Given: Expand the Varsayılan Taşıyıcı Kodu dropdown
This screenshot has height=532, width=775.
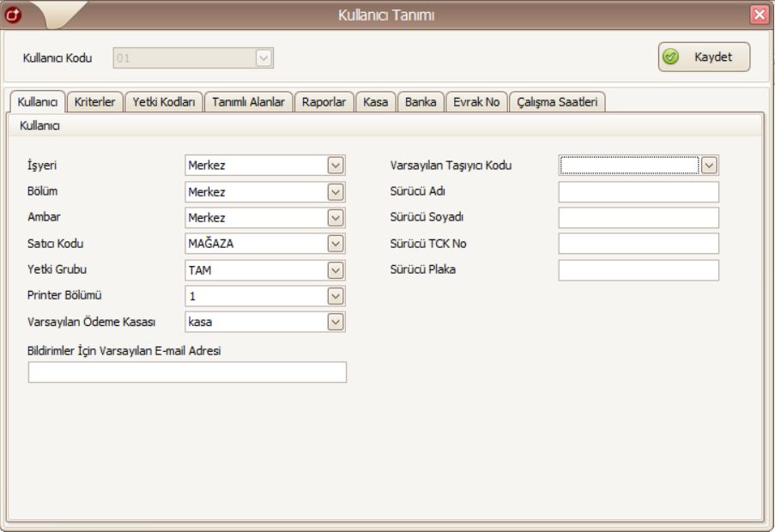Looking at the screenshot, I should 709,166.
